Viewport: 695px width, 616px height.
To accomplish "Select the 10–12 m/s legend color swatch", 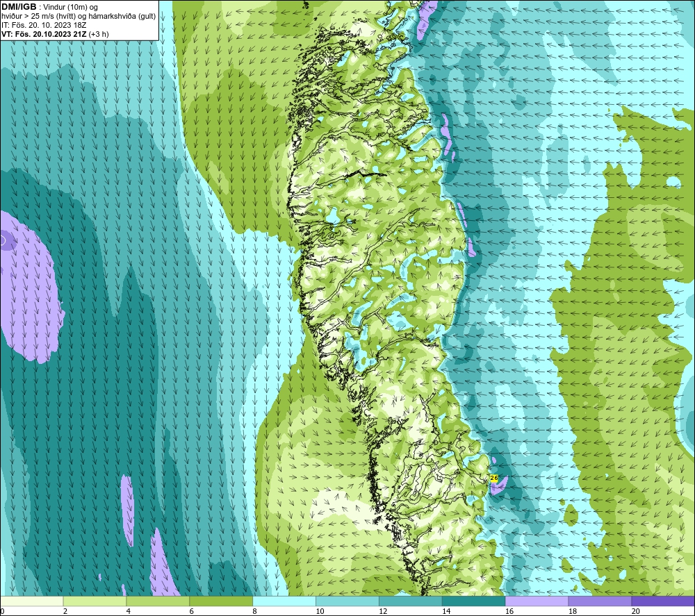I will [347, 601].
